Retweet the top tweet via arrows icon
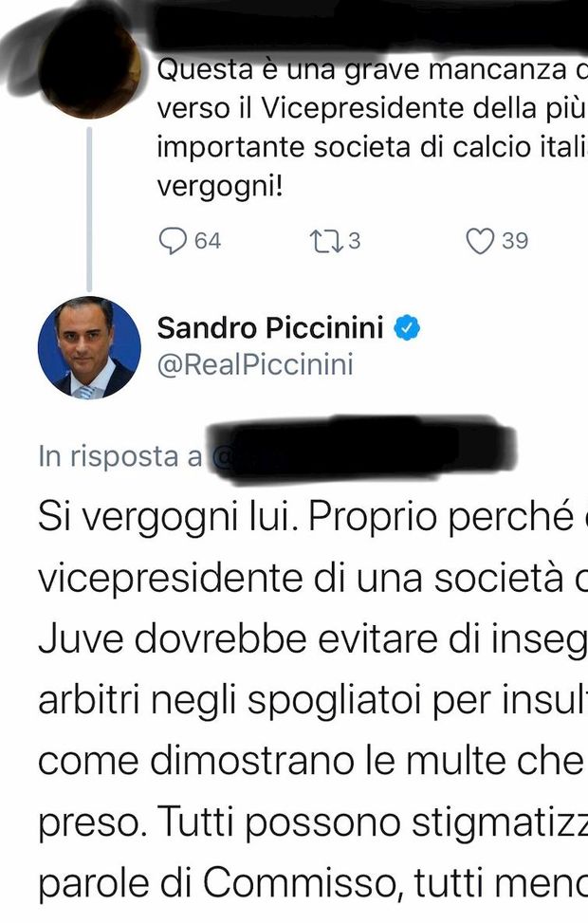Viewport: 588px width, 923px height. pos(326,241)
